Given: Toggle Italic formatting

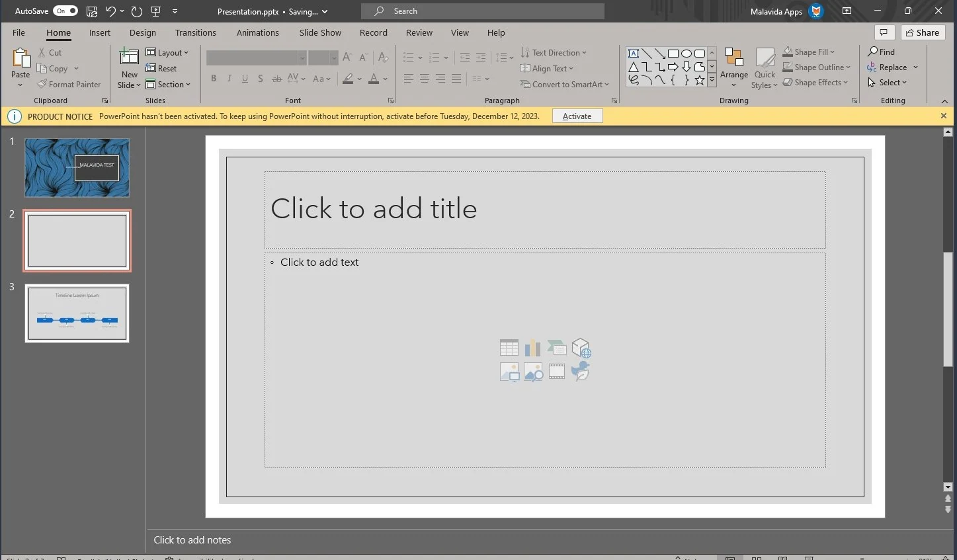Looking at the screenshot, I should pyautogui.click(x=229, y=79).
